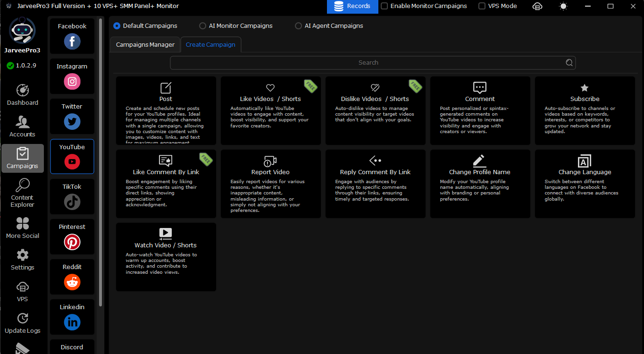Open TikTok in the platform list
The image size is (644, 354).
click(72, 202)
